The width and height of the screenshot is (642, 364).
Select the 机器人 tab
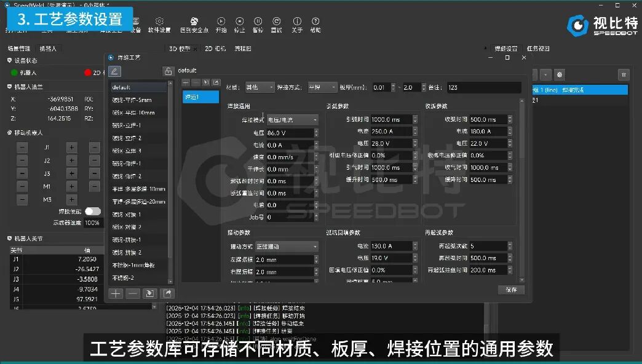point(48,49)
